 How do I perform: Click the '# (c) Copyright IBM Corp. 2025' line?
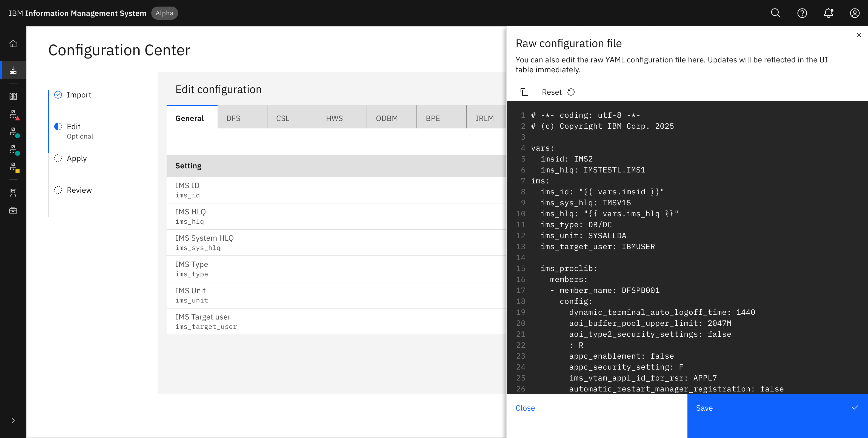tap(603, 126)
